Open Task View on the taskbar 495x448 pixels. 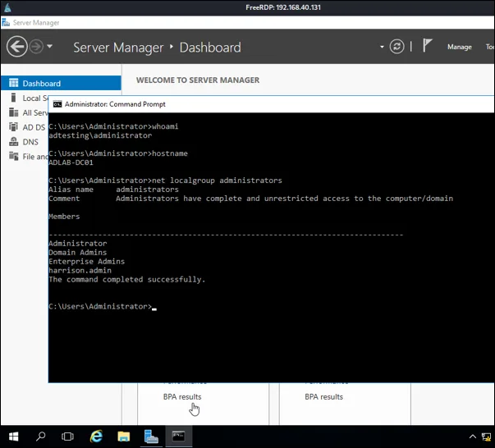(x=67, y=437)
